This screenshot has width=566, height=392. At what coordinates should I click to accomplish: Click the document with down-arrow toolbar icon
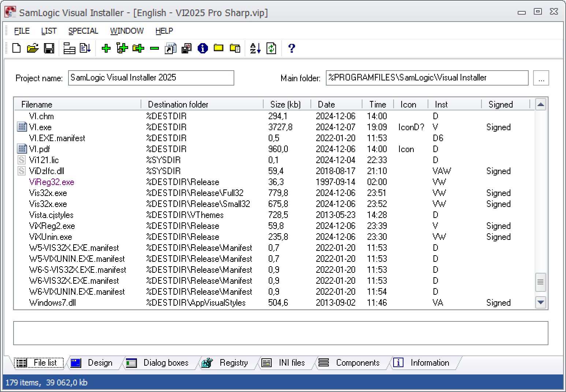(85, 48)
